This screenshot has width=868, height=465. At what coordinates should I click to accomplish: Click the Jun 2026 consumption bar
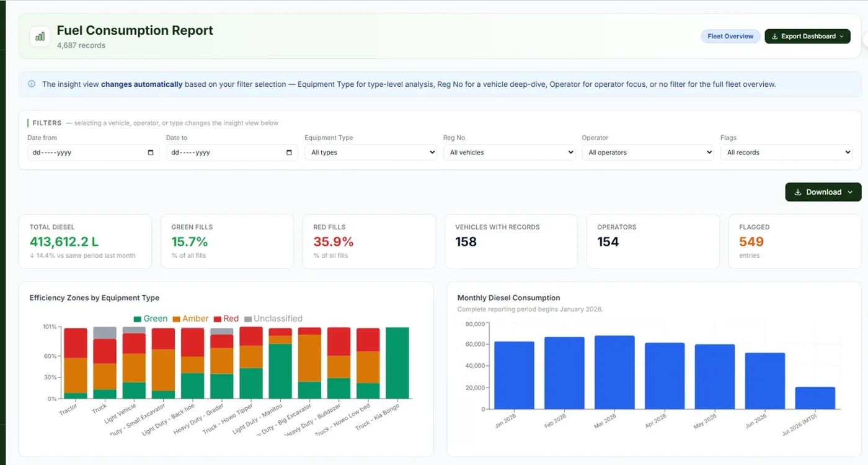765,381
